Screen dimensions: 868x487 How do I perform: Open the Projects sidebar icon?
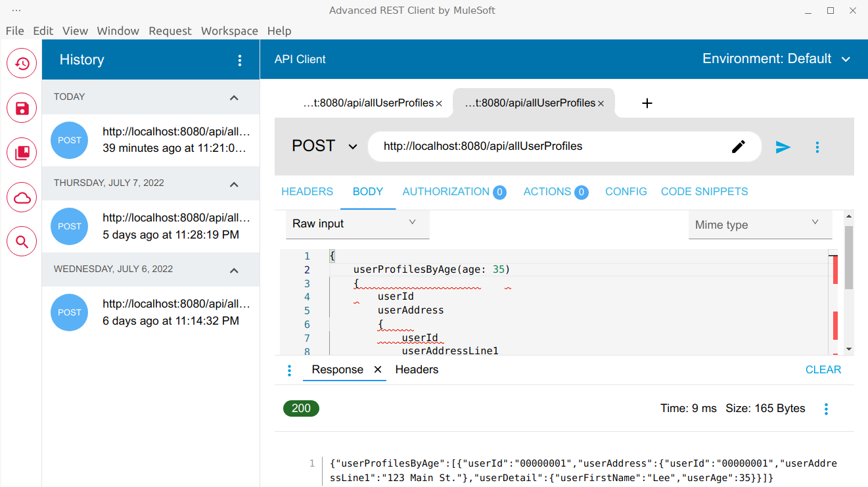pos(22,153)
